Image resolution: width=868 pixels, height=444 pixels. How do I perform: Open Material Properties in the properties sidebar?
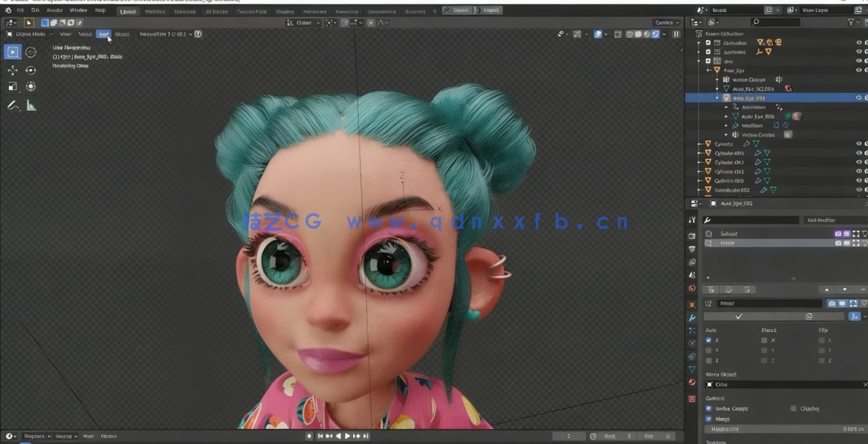(x=691, y=382)
